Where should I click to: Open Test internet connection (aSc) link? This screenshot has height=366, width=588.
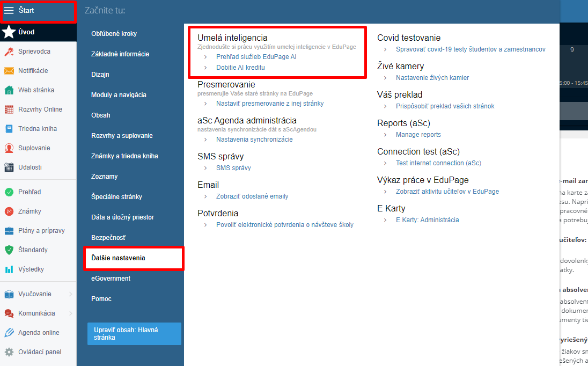(438, 163)
